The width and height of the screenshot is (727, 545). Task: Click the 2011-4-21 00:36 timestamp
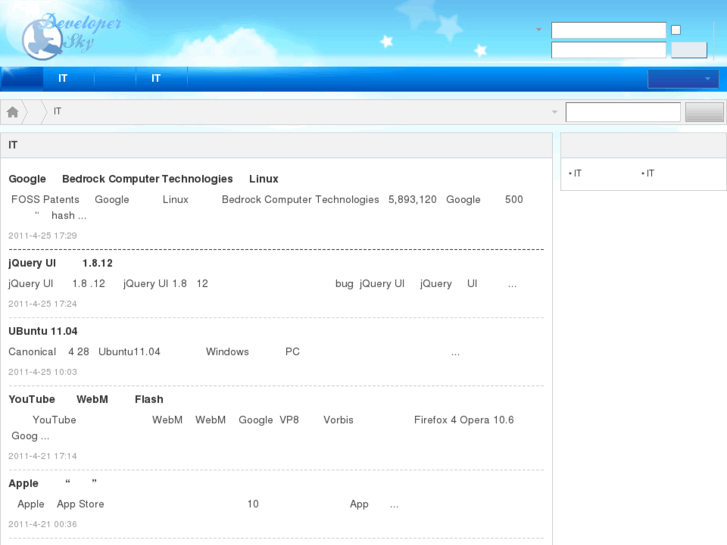point(43,524)
